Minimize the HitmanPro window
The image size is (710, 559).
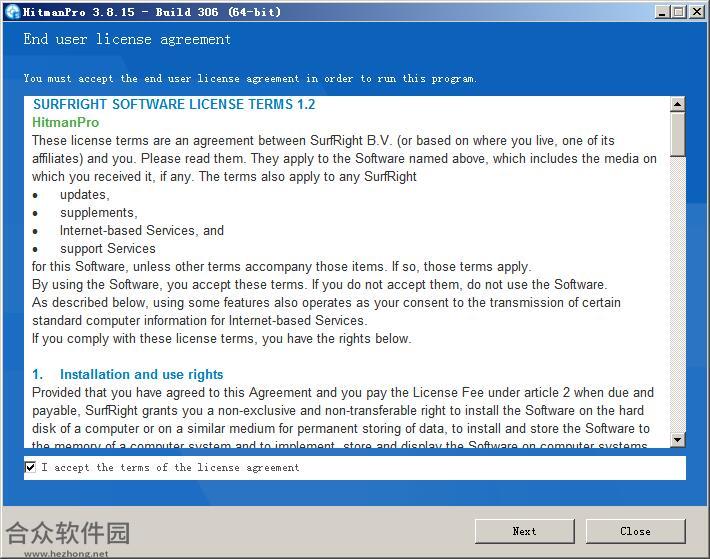[662, 12]
